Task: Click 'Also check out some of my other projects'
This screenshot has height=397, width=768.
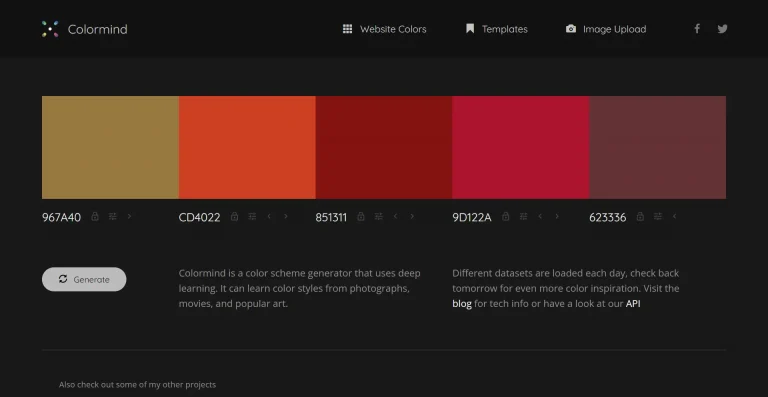Action: [x=137, y=385]
